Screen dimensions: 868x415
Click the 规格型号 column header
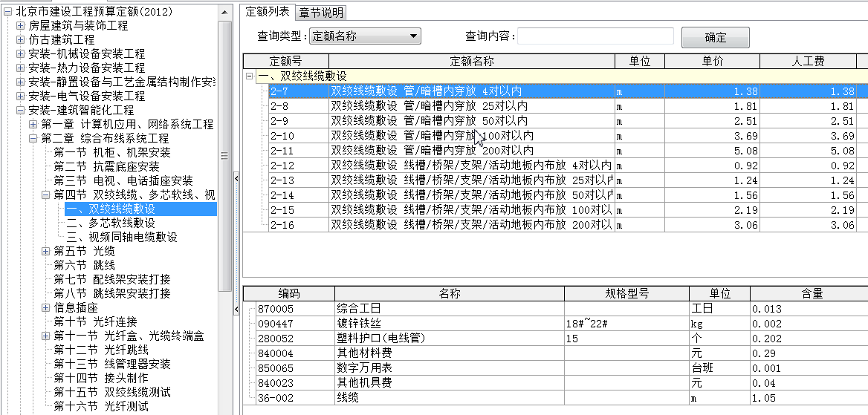click(x=626, y=294)
